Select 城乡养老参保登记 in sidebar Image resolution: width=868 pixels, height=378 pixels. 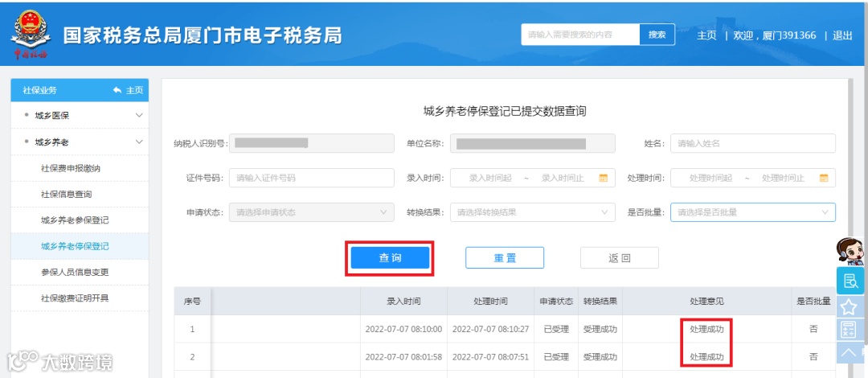75,220
